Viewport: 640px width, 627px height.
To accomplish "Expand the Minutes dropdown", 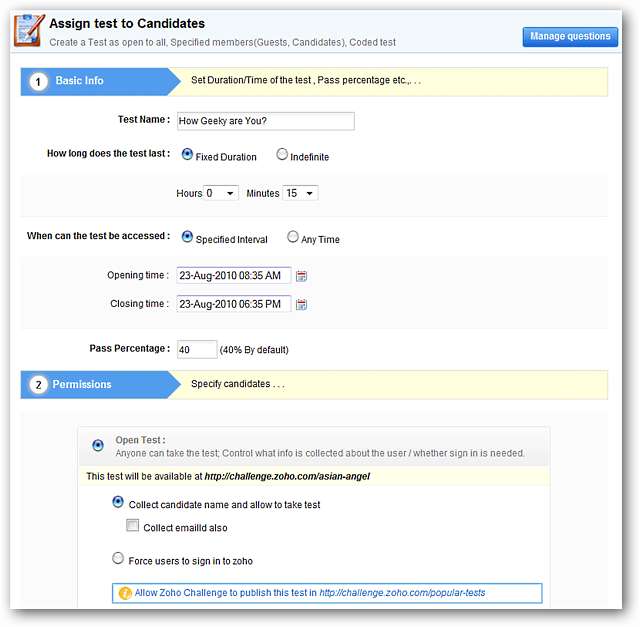I will coord(300,193).
